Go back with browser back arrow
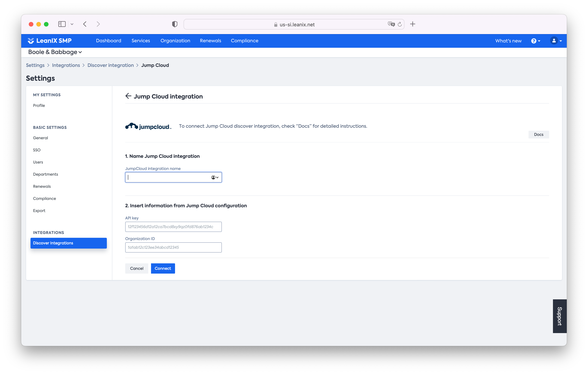The height and width of the screenshot is (374, 588). point(85,24)
